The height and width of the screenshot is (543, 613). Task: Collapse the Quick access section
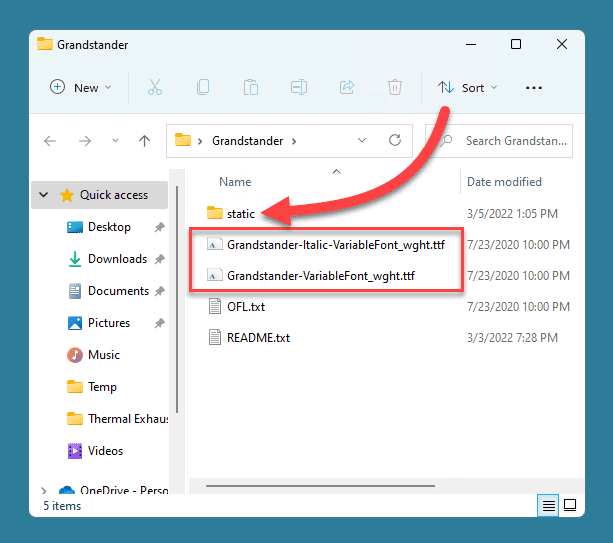tap(44, 195)
